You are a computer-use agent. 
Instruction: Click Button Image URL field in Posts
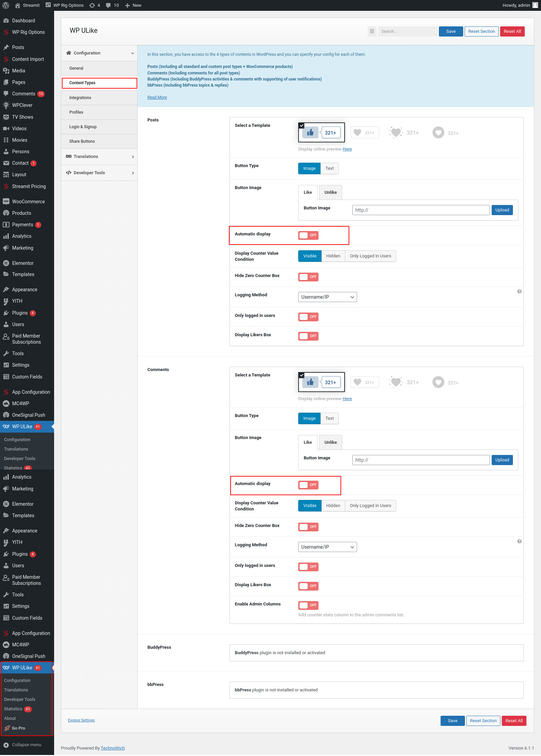tap(421, 210)
